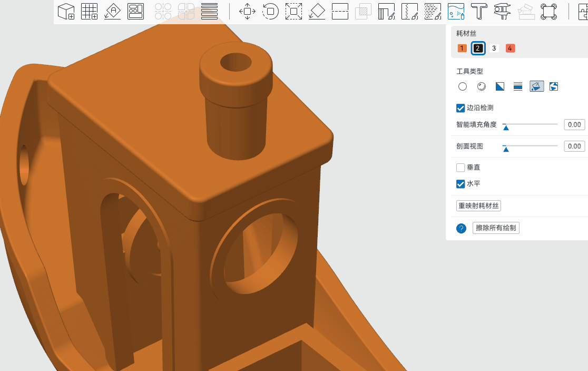Click the Split to objects icon

163,11
